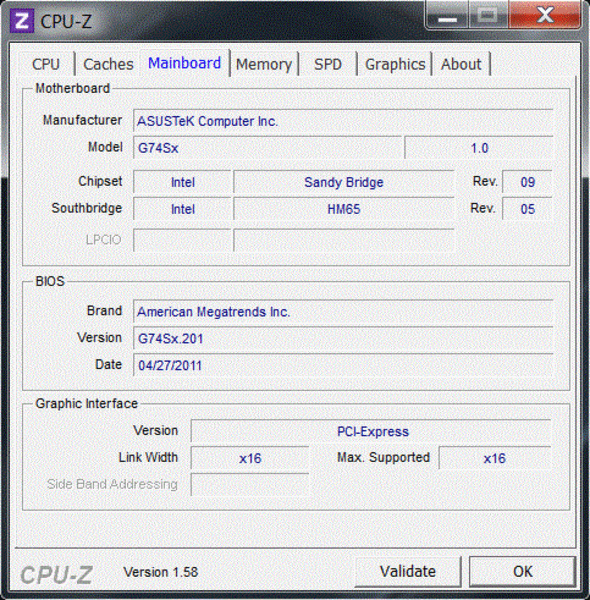Go to the Memory tab

tap(264, 64)
